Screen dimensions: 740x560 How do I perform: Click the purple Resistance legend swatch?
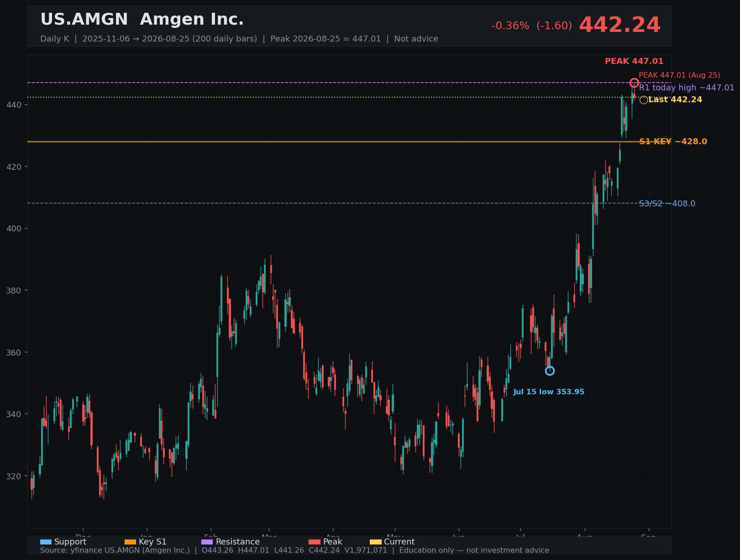click(x=207, y=542)
